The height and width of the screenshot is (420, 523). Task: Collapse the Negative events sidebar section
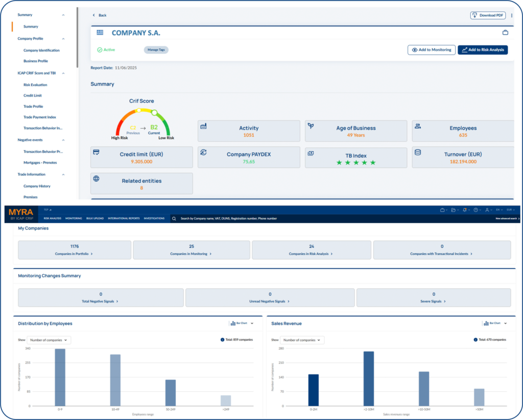coord(63,140)
